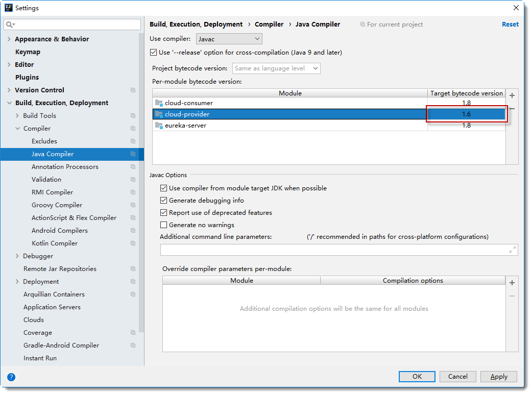Remove the selected module bytecode entry
The width and height of the screenshot is (532, 395).
(512, 109)
